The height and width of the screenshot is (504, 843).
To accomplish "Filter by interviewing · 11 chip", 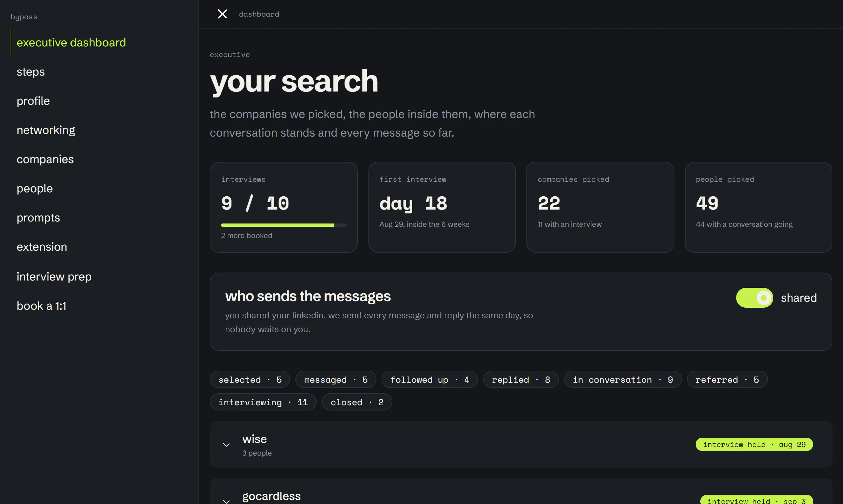I will 263,402.
